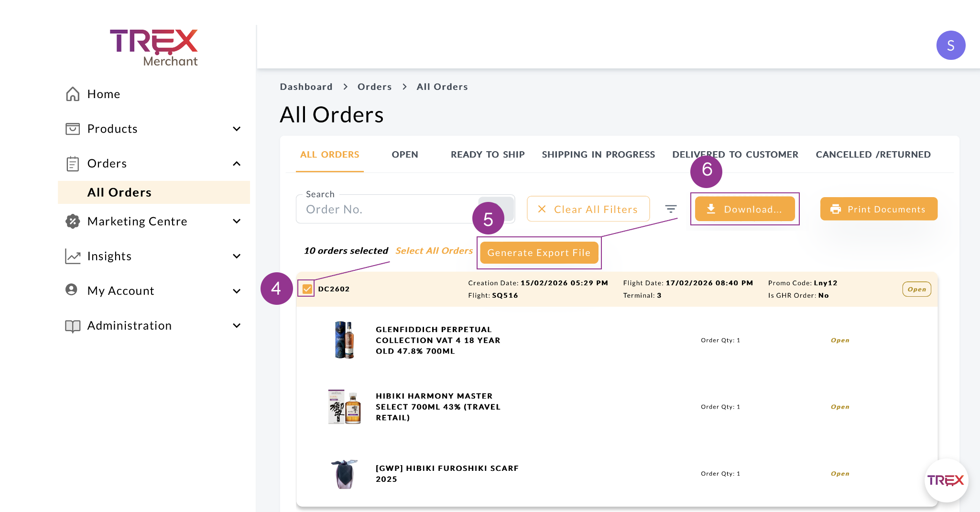Click the Marketing Centre discount badge icon
This screenshot has height=512, width=980.
[73, 221]
